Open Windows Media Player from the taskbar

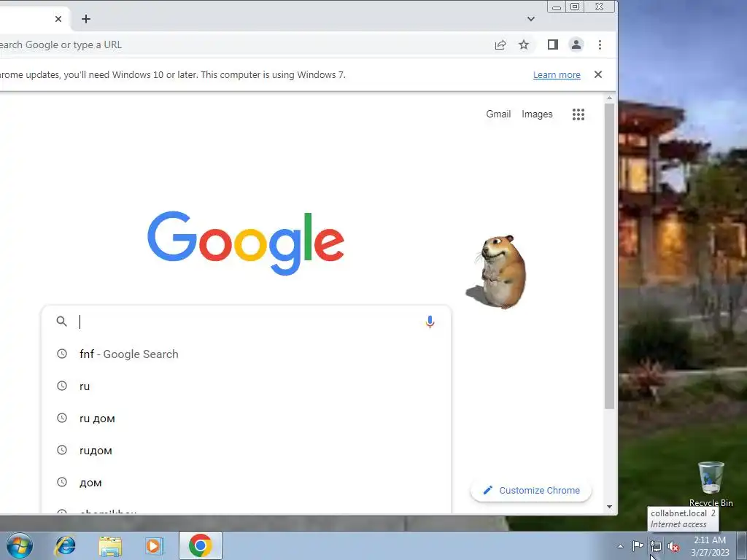154,545
